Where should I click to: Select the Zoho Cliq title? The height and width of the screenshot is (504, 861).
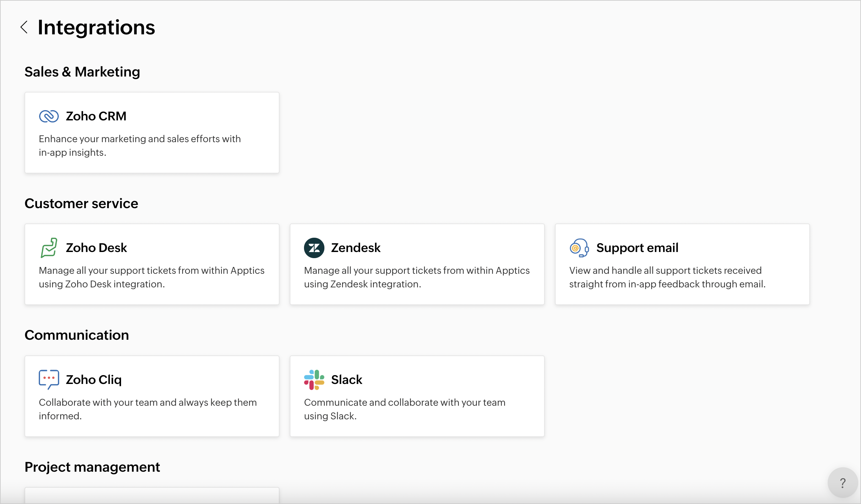(x=94, y=380)
